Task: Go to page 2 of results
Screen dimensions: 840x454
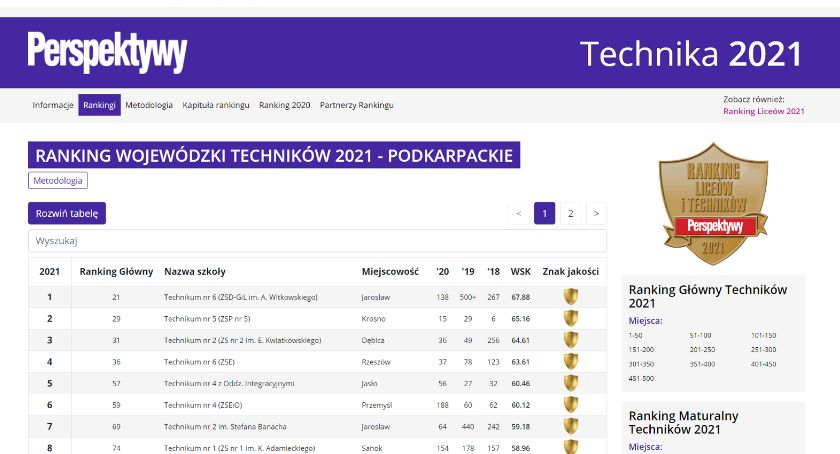Action: coord(570,213)
